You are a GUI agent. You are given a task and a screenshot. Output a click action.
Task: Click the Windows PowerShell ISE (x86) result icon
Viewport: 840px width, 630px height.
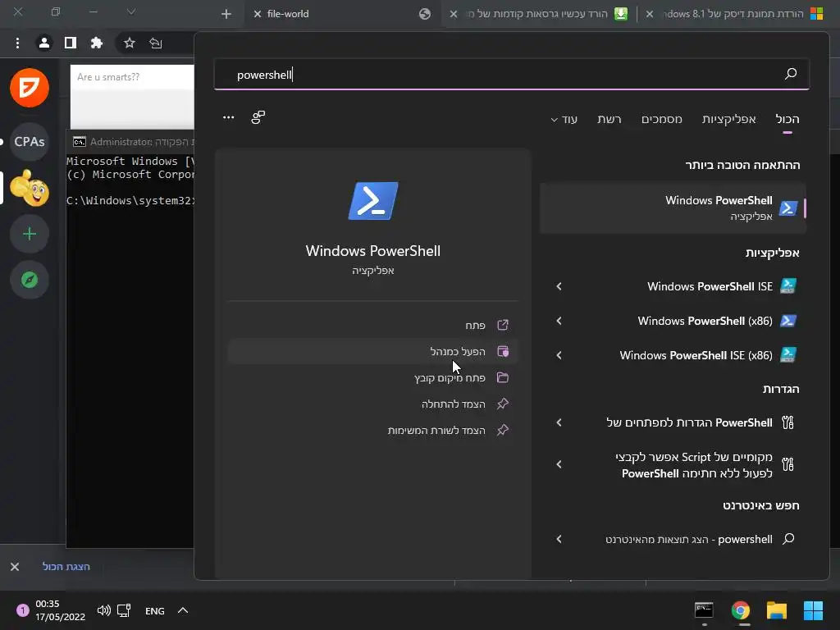click(788, 355)
